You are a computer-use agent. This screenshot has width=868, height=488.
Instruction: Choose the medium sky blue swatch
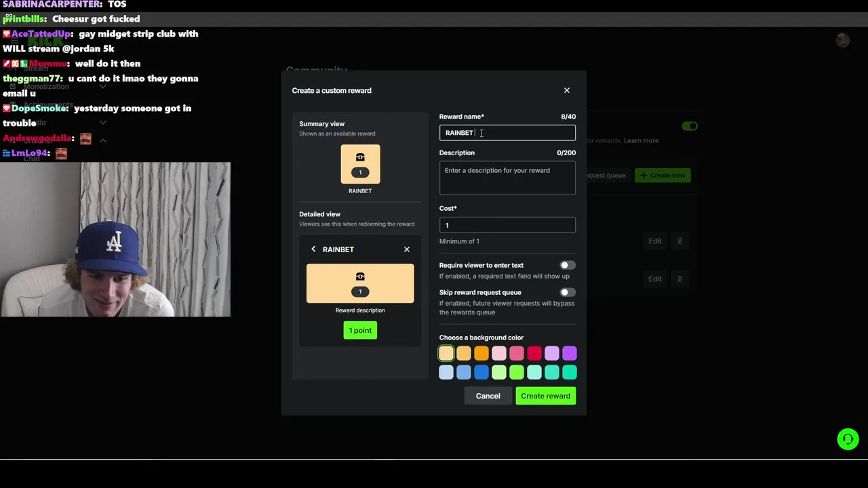[464, 372]
